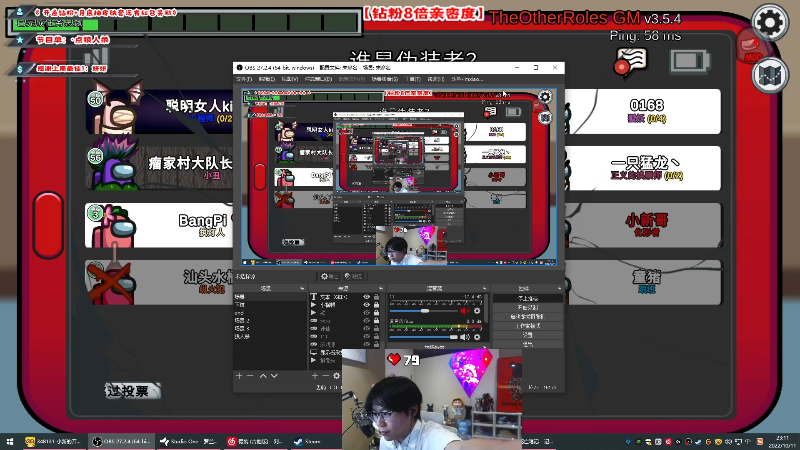Adjust the second mixer channel volume slider
This screenshot has width=800, height=450.
[x=423, y=337]
